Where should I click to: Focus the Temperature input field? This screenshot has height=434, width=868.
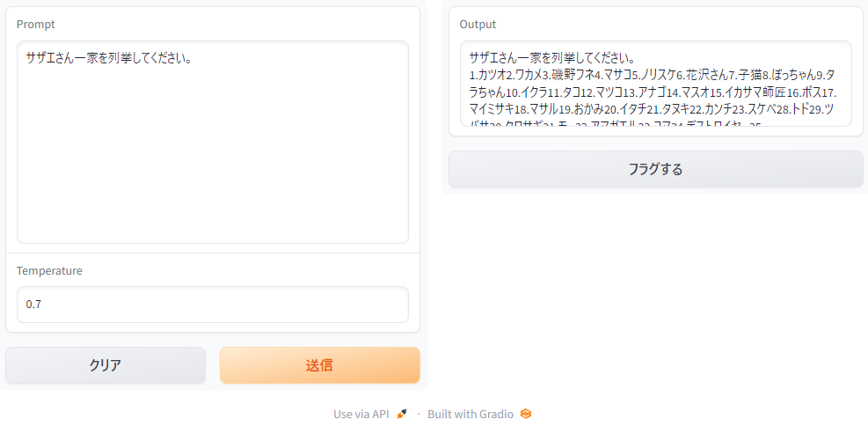(213, 305)
